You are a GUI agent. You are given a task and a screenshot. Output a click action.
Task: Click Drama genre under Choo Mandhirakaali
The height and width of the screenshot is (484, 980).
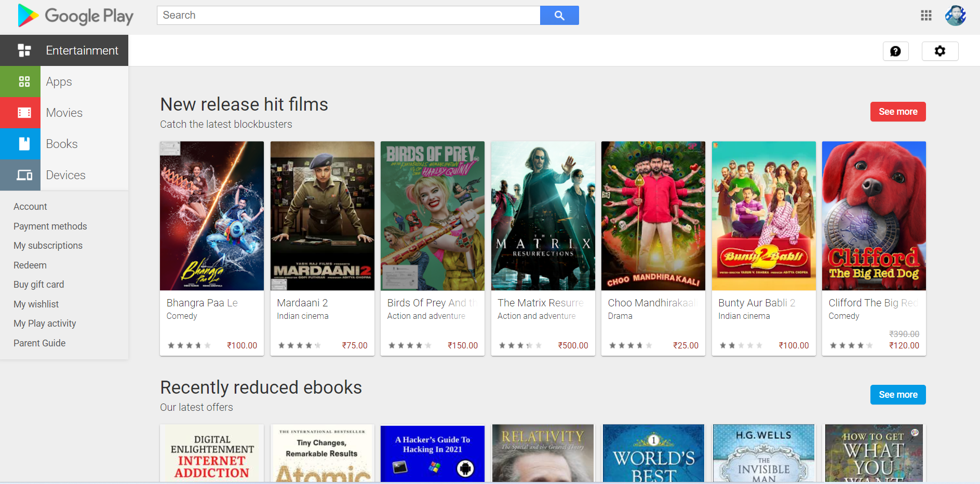point(620,316)
